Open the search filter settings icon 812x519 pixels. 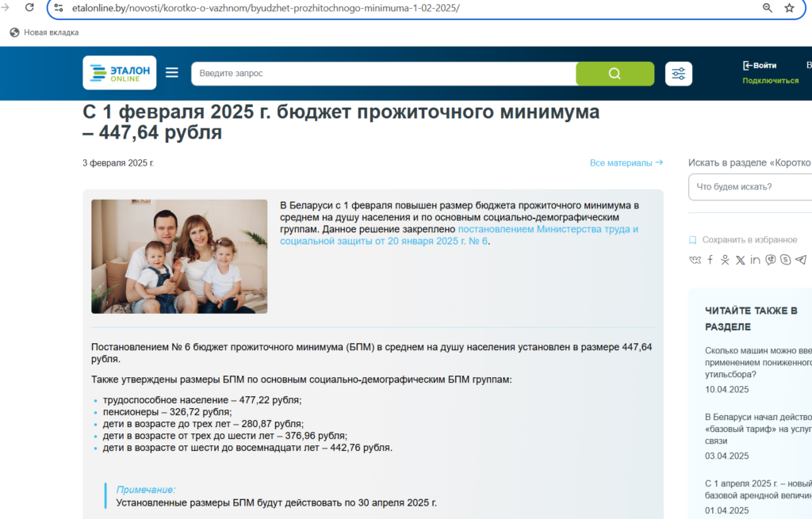coord(679,74)
